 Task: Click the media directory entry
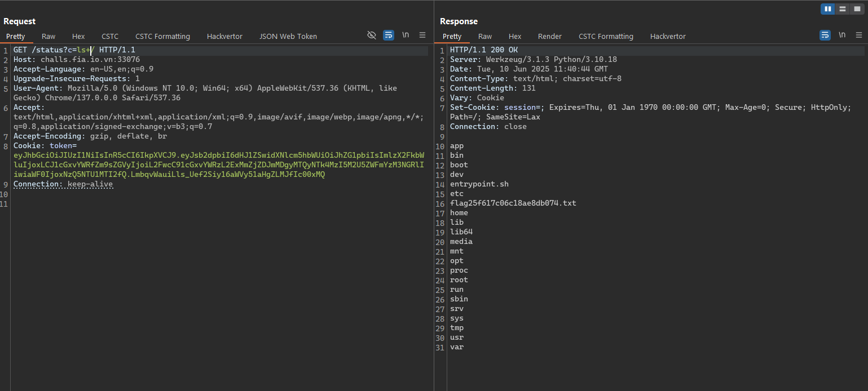click(x=461, y=241)
